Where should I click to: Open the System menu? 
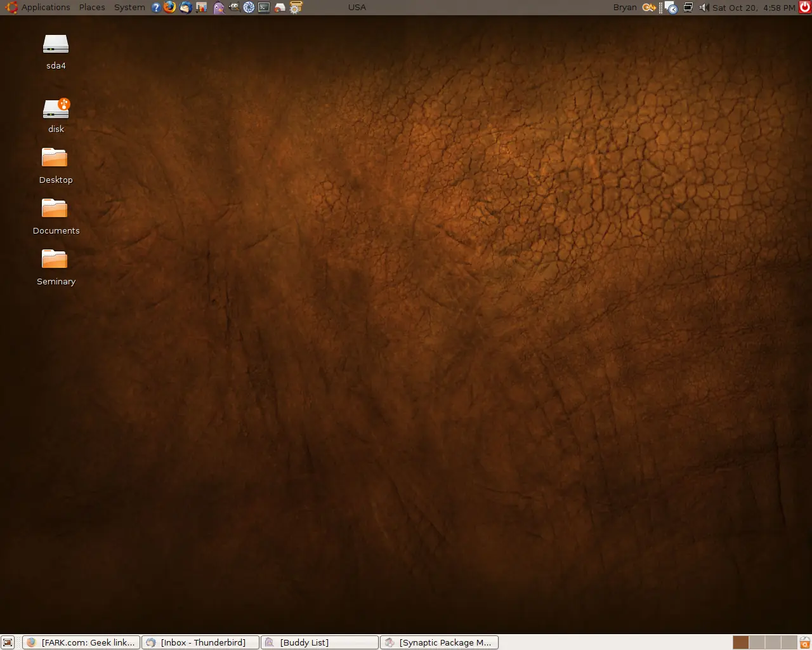click(x=129, y=8)
